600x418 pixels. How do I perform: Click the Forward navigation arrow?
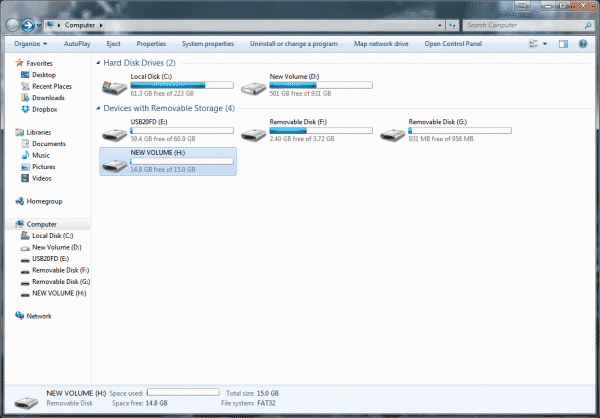coord(28,26)
